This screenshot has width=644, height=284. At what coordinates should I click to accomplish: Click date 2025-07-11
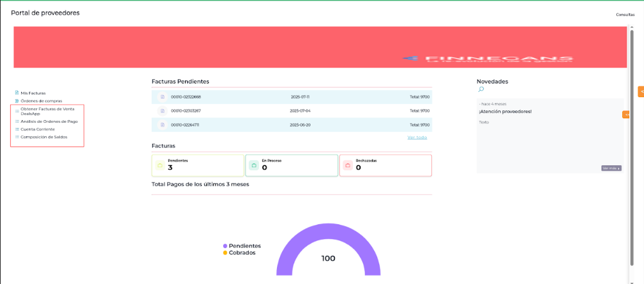click(x=300, y=97)
